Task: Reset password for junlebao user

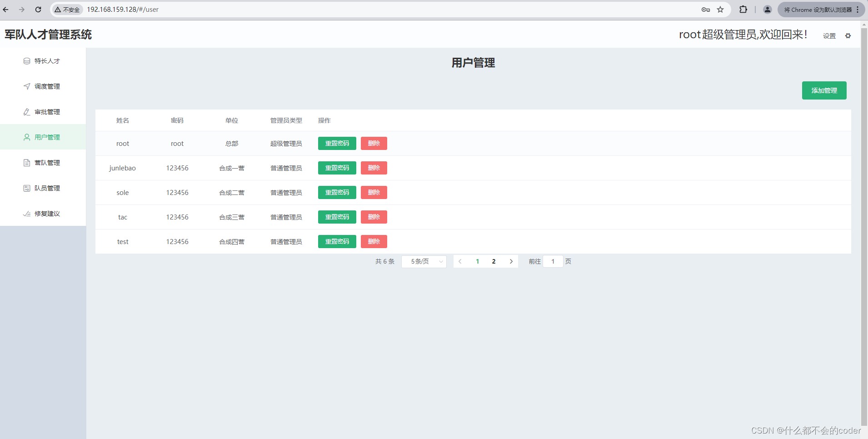Action: 337,168
